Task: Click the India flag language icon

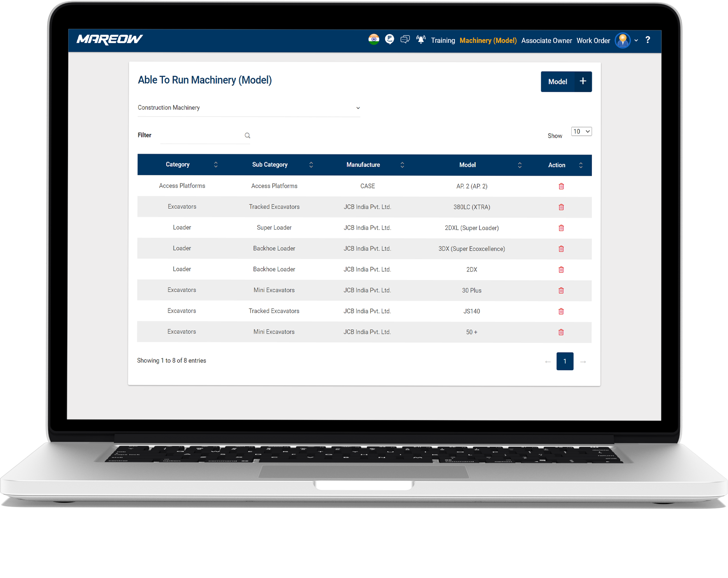Action: pyautogui.click(x=374, y=39)
